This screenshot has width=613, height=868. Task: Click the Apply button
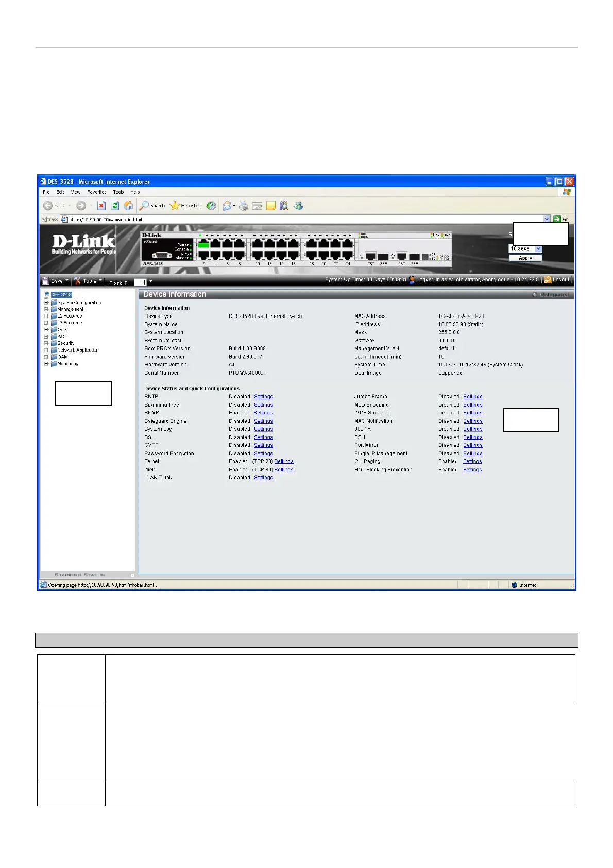coord(525,258)
